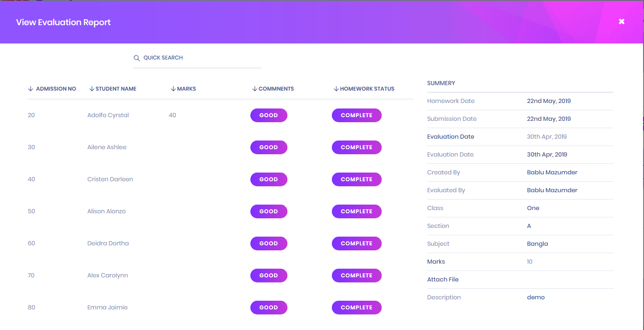Sort by Student Name arrow icon
Viewport: 644px width, 330px height.
92,89
